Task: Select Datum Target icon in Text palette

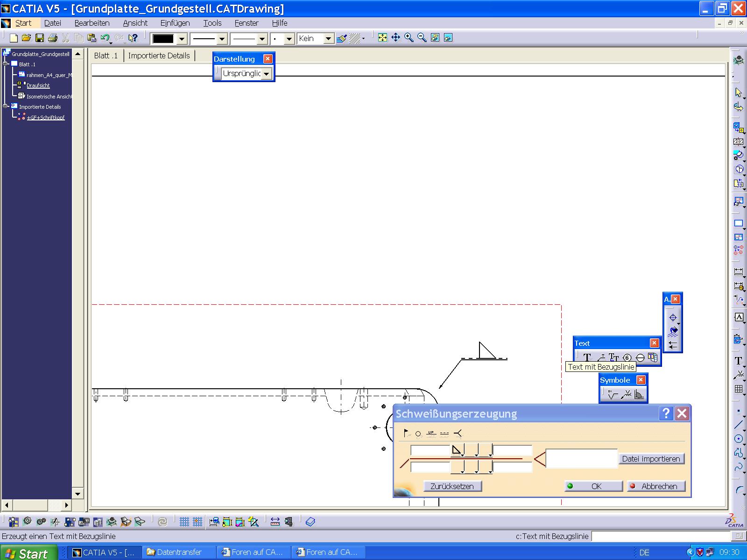Action: (640, 357)
